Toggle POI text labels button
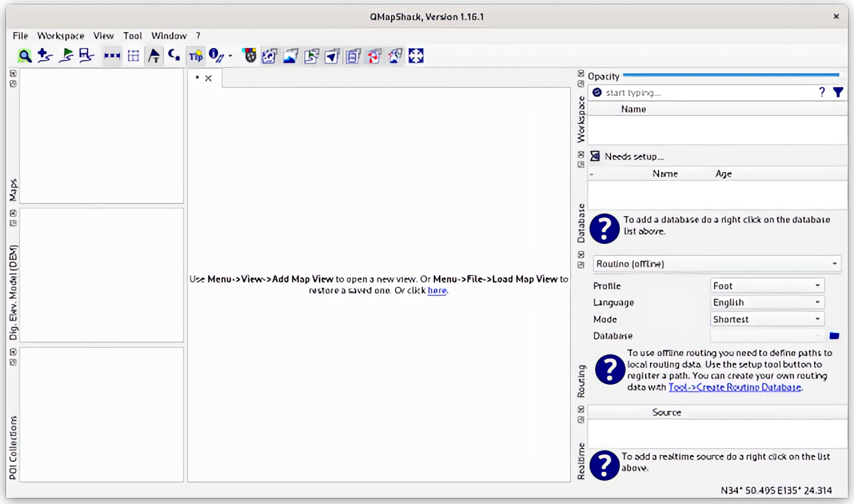 click(154, 56)
